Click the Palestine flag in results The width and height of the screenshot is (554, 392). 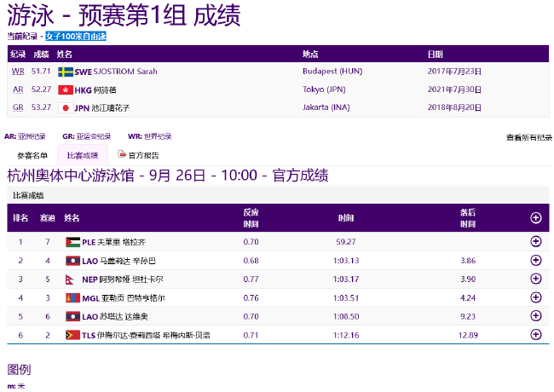point(72,242)
